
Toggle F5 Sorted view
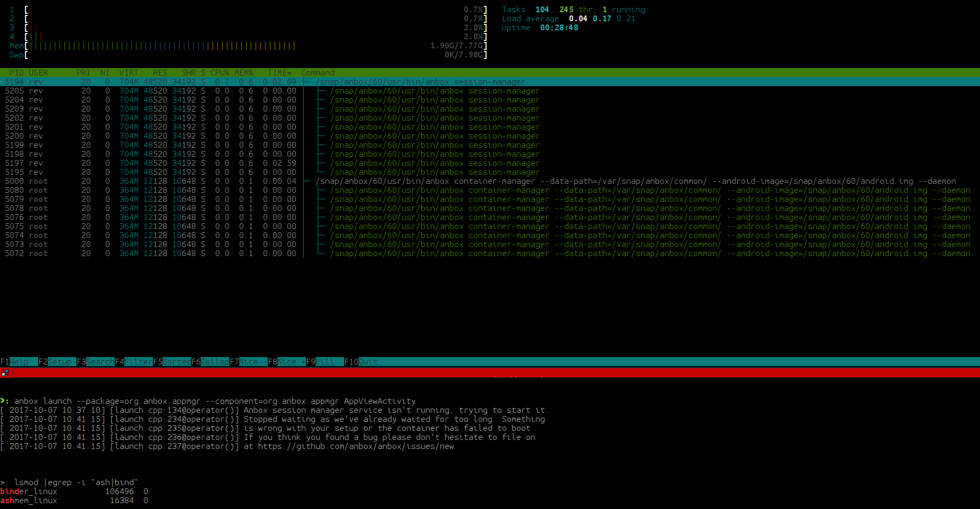(172, 362)
